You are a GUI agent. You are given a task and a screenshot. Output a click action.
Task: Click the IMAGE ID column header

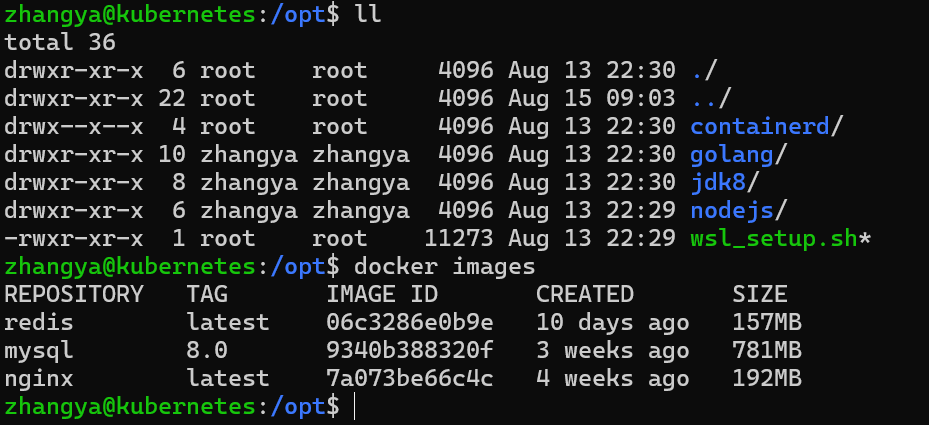click(382, 295)
